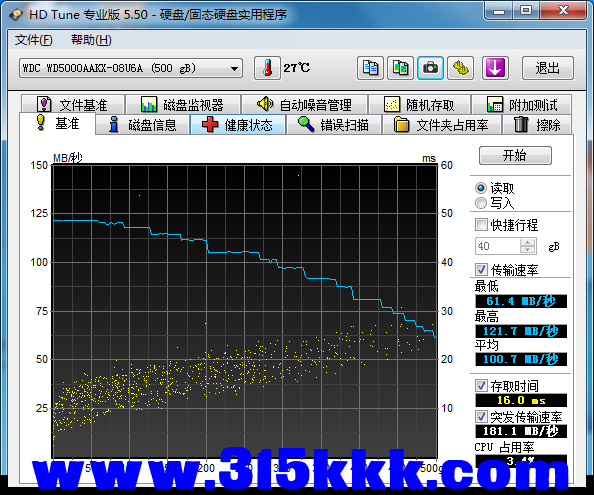594x495 pixels.
Task: Click the access time value 16.0 ms
Action: point(521,400)
